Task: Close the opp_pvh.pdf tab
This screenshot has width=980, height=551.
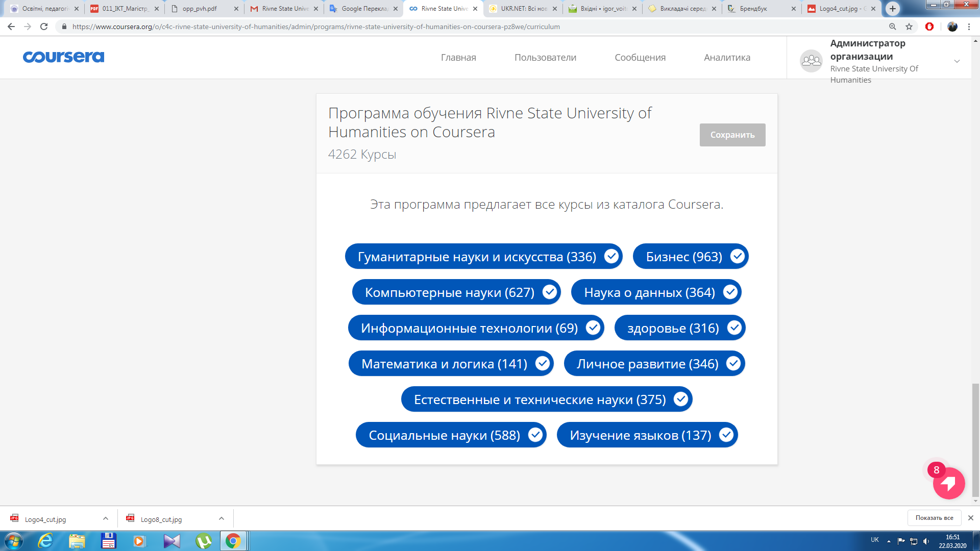Action: click(236, 9)
